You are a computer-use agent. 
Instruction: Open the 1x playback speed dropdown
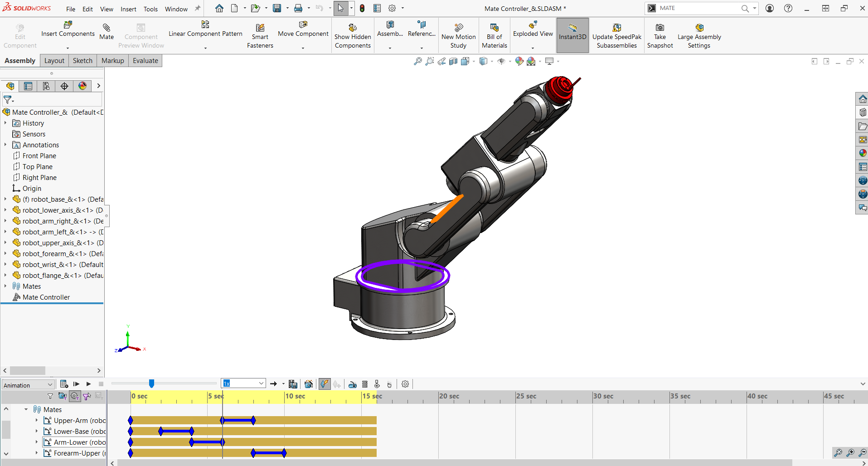pos(261,383)
